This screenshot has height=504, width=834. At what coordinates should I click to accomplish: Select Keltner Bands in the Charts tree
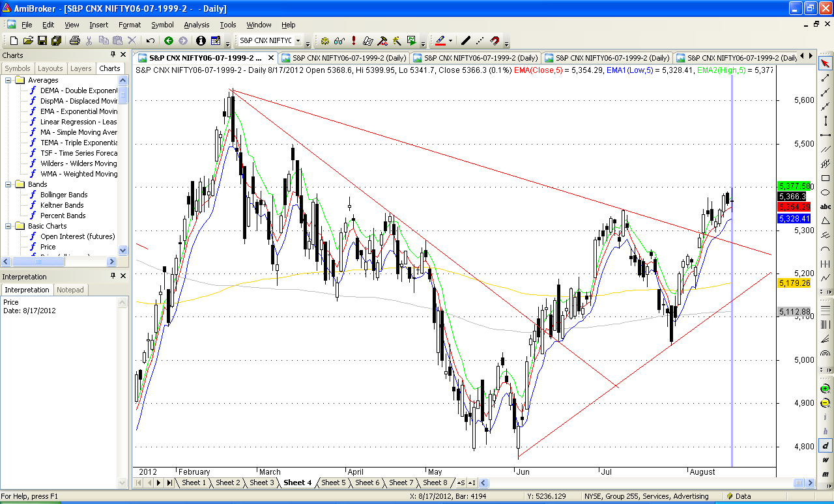click(x=62, y=205)
